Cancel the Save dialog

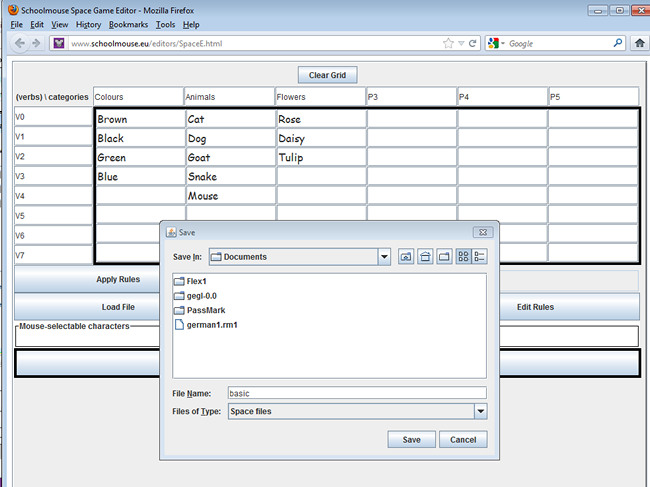pyautogui.click(x=463, y=440)
